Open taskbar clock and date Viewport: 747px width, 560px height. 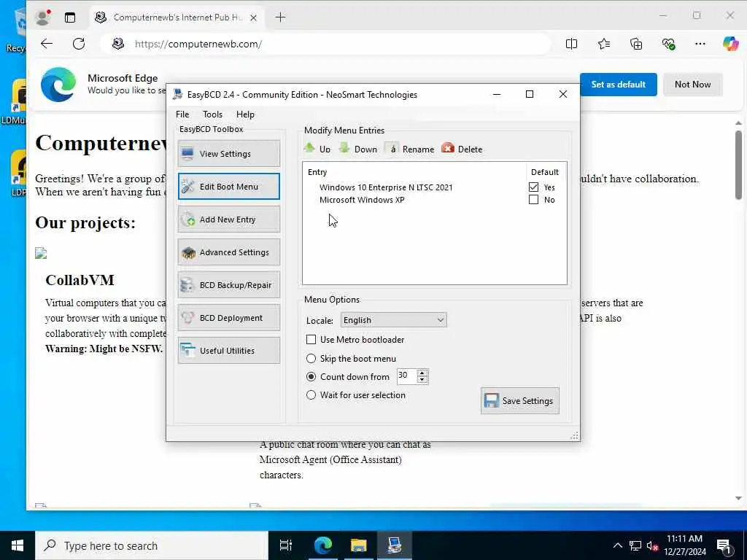(684, 545)
